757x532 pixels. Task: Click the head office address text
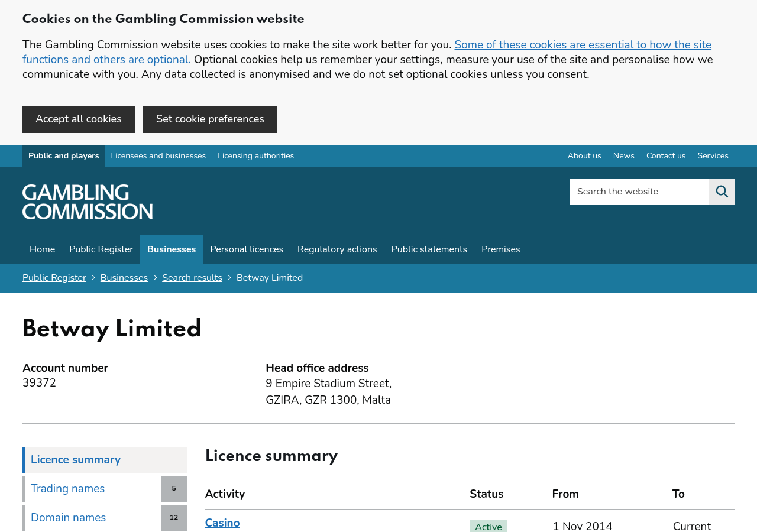coord(329,392)
